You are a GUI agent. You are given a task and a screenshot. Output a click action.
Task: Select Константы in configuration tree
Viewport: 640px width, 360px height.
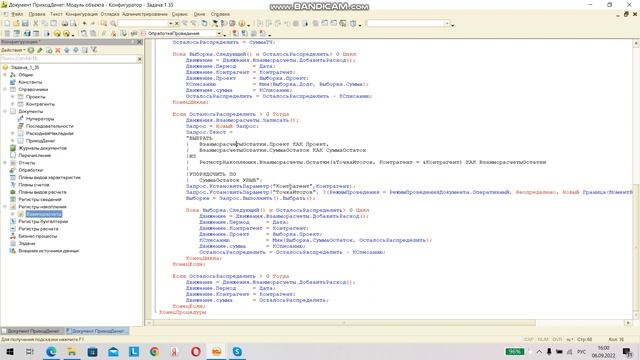(x=30, y=82)
